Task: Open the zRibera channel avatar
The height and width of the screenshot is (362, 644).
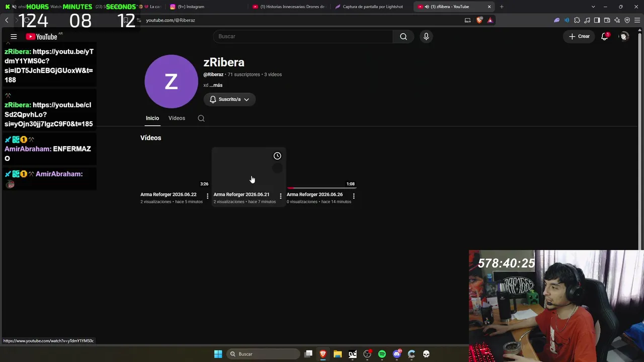Action: (x=171, y=81)
